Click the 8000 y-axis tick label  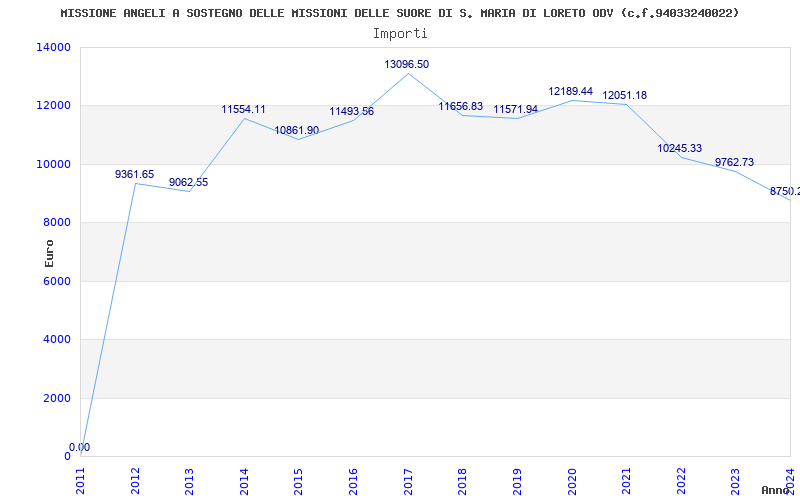(57, 222)
